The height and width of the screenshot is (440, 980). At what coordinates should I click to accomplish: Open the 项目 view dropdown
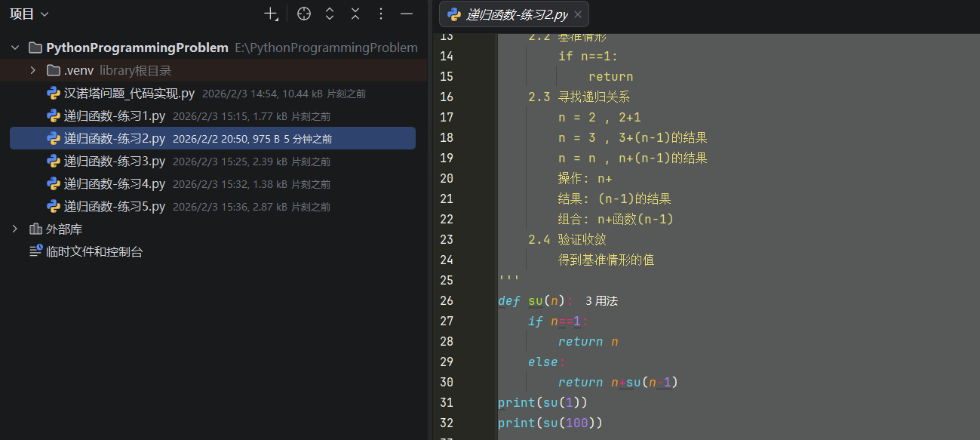click(x=29, y=14)
